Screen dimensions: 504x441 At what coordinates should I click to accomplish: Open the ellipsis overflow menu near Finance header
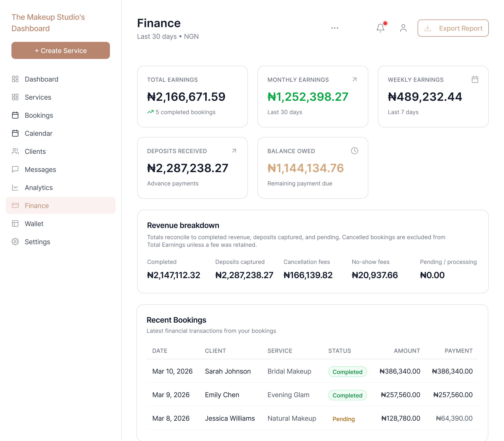[x=335, y=28]
